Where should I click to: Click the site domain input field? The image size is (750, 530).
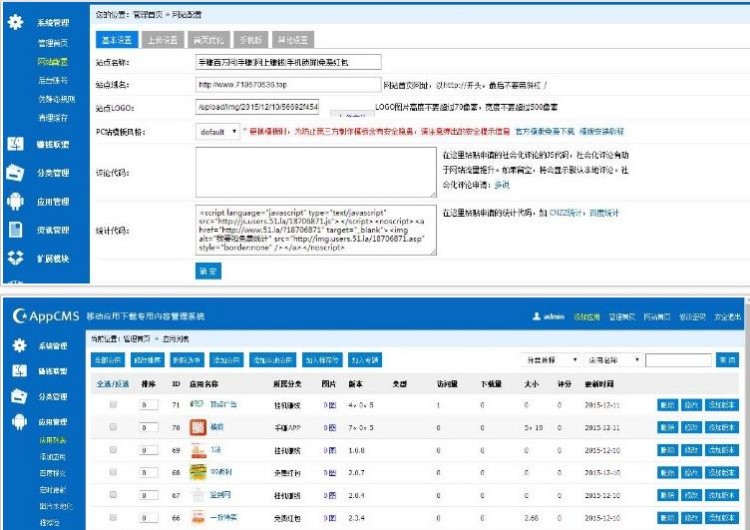288,84
